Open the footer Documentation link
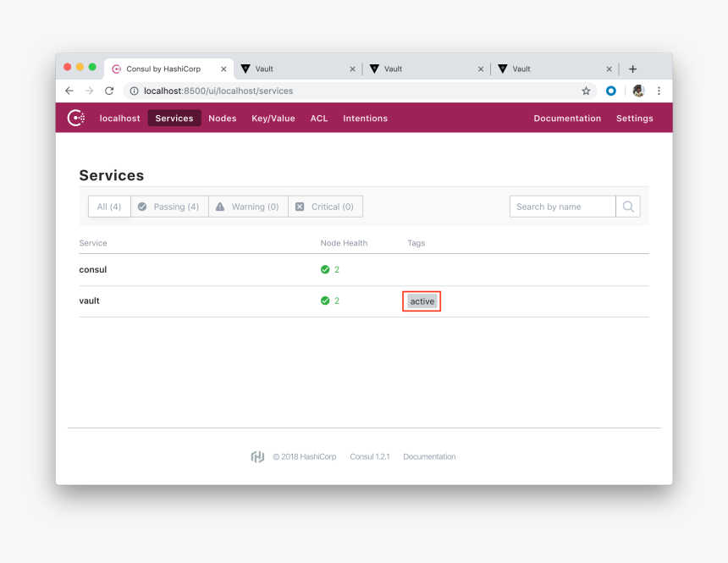The height and width of the screenshot is (563, 728). click(x=429, y=456)
